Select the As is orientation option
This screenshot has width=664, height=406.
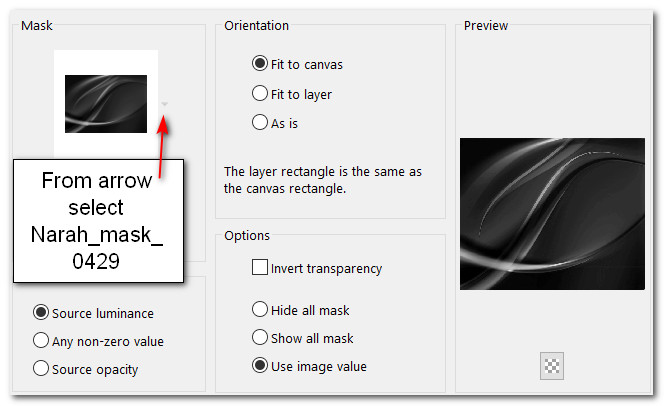pyautogui.click(x=260, y=123)
